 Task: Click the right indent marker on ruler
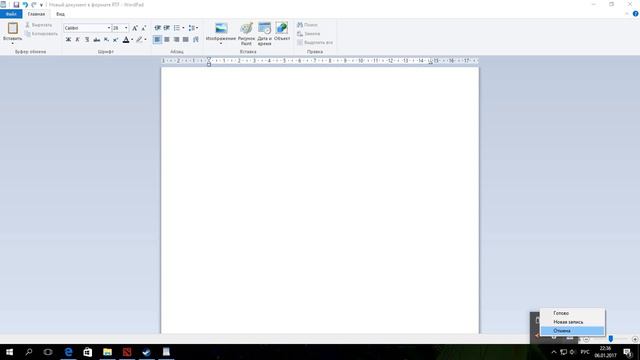[x=431, y=62]
